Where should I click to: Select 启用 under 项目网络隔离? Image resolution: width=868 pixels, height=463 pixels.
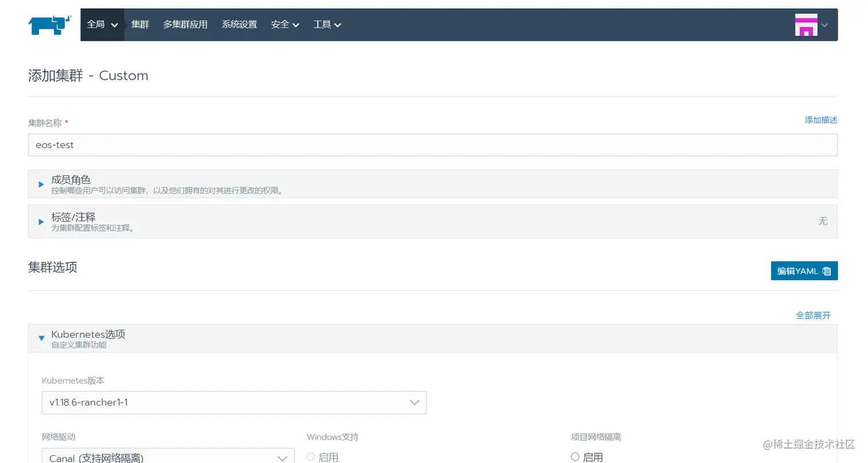575,457
